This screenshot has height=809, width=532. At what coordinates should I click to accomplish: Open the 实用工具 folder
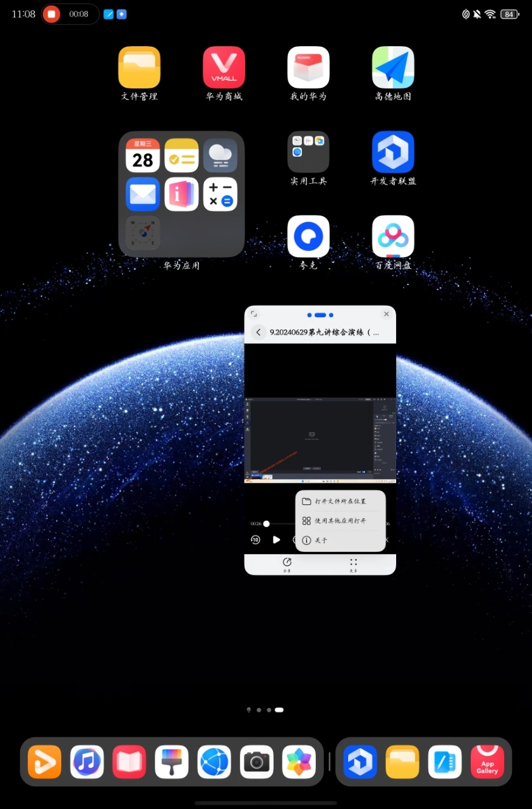308,152
